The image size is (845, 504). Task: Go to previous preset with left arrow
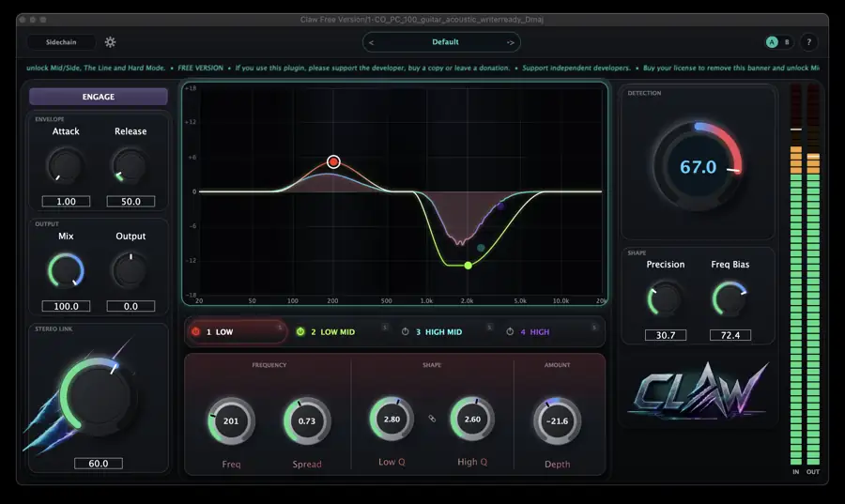click(371, 42)
